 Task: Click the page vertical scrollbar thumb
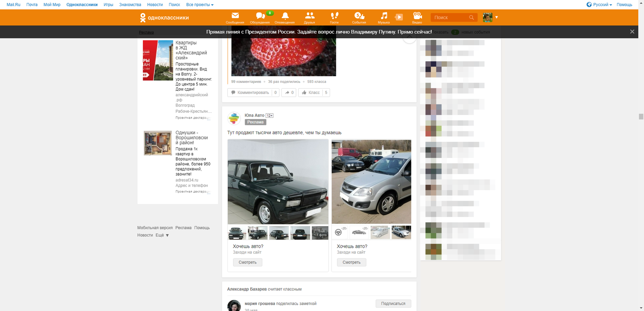point(641,117)
